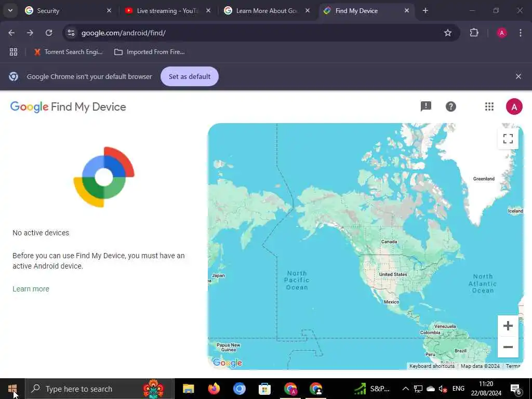
Task: Close the Find My Device tab
Action: [x=406, y=10]
